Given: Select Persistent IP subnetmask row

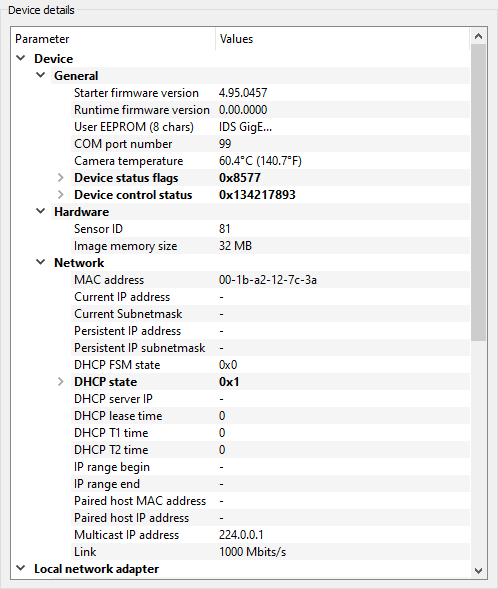Looking at the screenshot, I should pos(270,348).
